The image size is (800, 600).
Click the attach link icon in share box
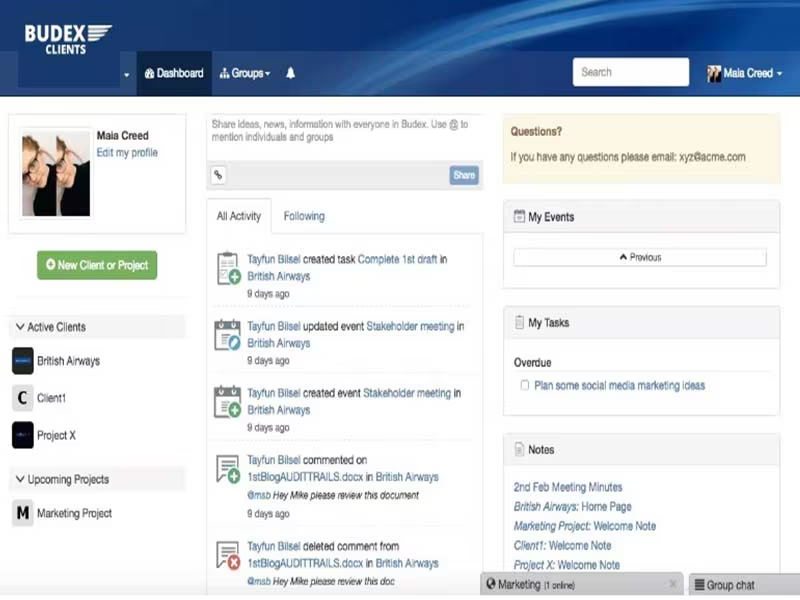[x=218, y=175]
